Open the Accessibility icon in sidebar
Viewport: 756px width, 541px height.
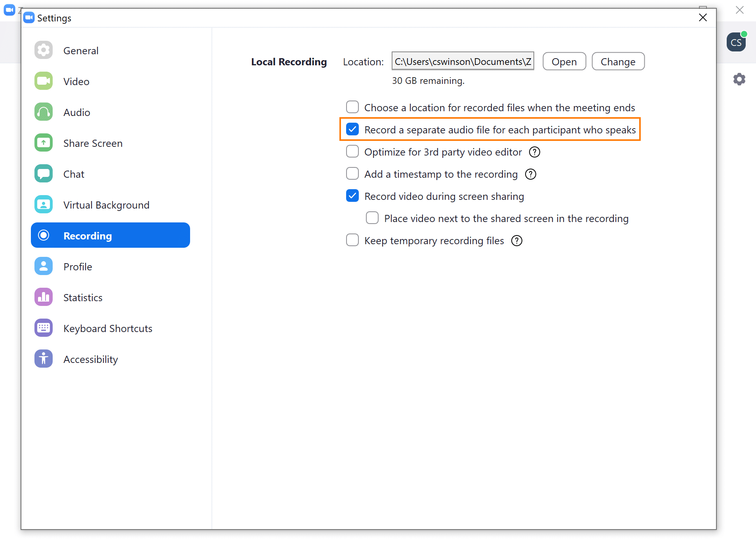pyautogui.click(x=44, y=359)
